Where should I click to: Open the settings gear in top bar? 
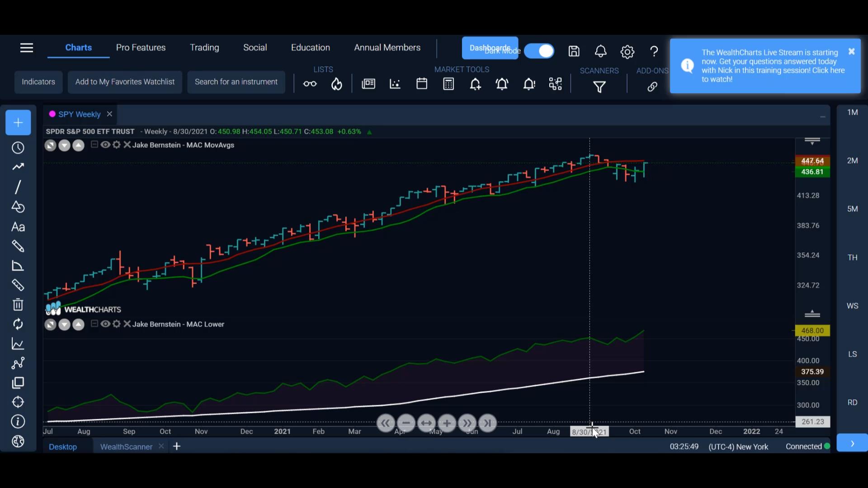(x=627, y=52)
